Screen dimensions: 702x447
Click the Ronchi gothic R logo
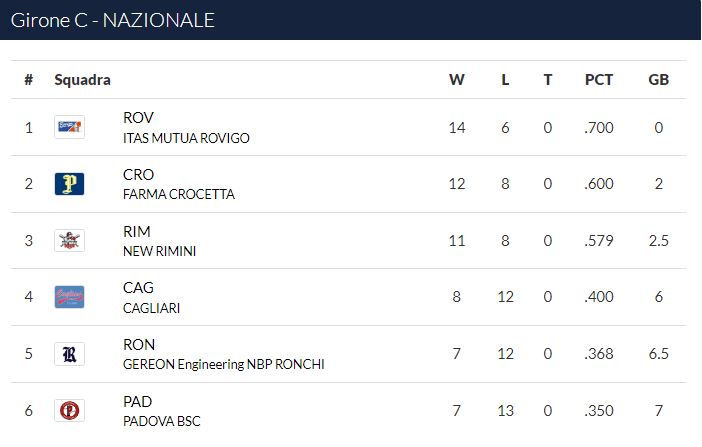(69, 354)
